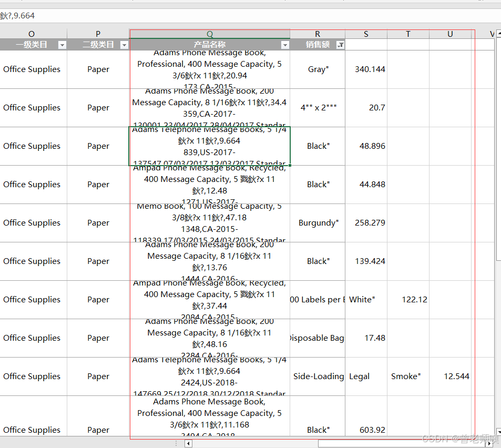Screen dimensions: 501x448
Task: Click the 00 Labels per cell
Action: 318,299
